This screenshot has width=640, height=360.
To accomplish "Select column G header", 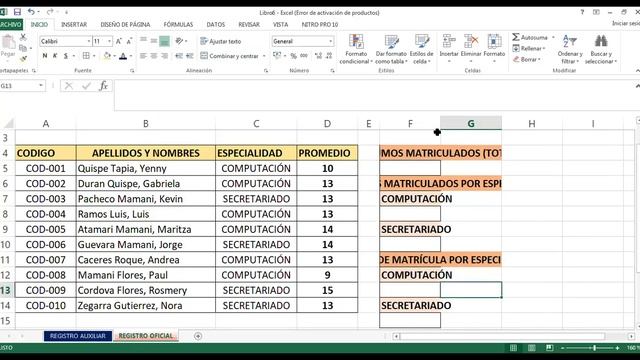I will 471,123.
